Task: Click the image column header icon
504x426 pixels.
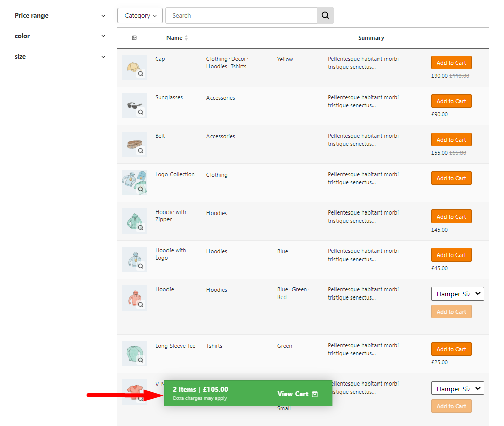Action: [134, 38]
